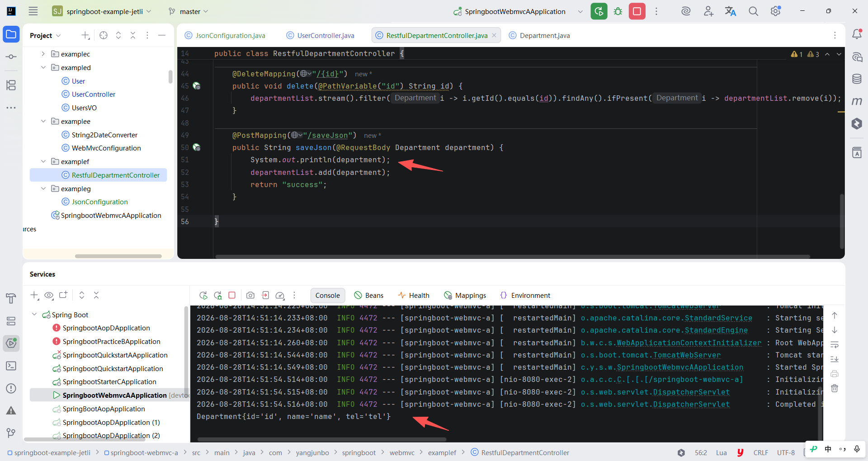Open the Notifications bell
The image size is (868, 461).
[857, 34]
